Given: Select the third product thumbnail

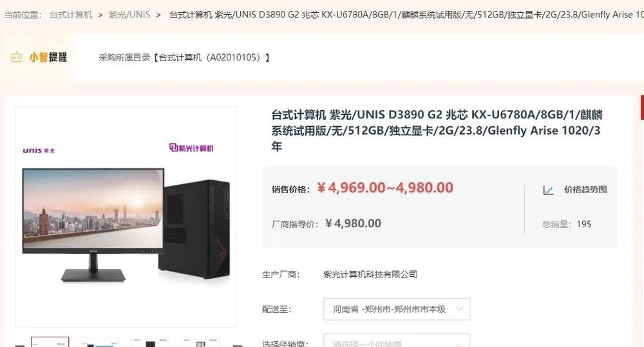Looking at the screenshot, I should coord(150,342).
